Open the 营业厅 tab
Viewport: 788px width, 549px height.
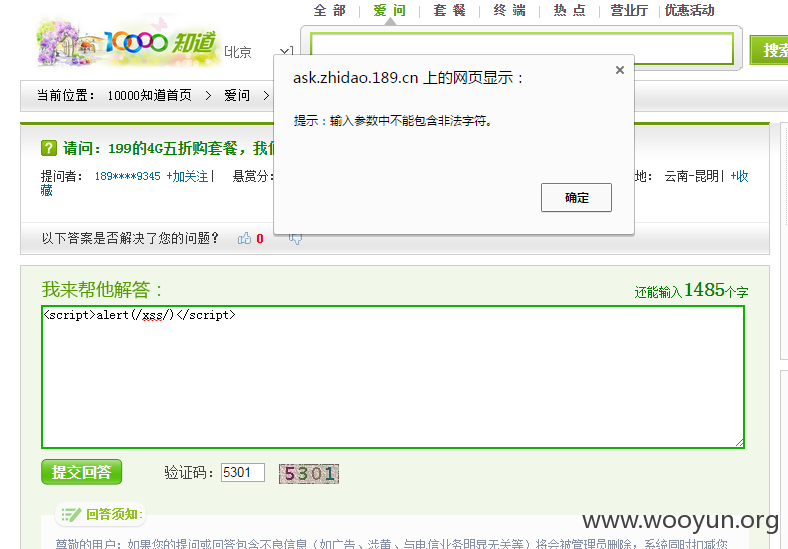click(x=629, y=10)
